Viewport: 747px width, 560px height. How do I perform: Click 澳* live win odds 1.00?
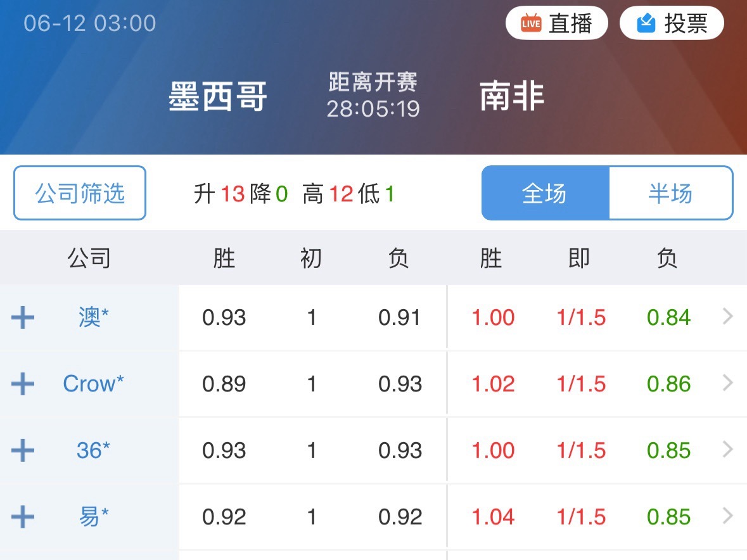click(493, 317)
